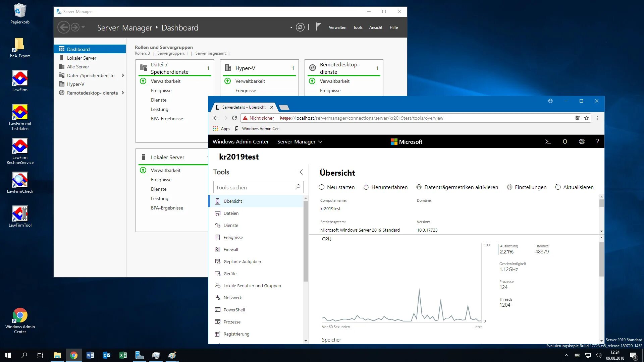Select the beA_Export folder on the desktop

coord(20,48)
